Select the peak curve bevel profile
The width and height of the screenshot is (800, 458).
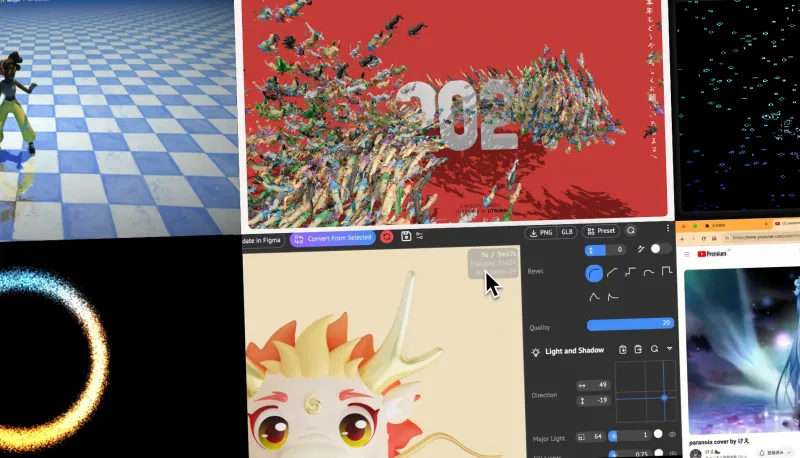pos(594,297)
